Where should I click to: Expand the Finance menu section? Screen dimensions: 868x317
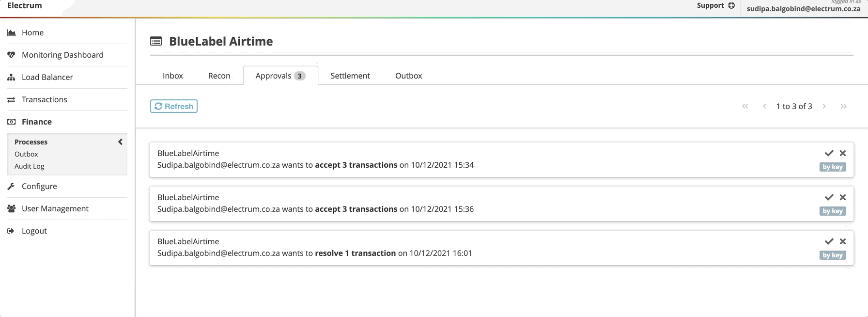click(x=37, y=122)
